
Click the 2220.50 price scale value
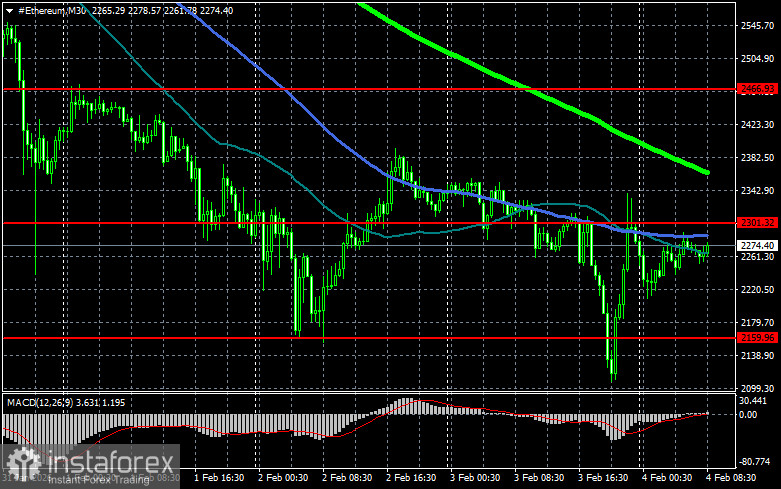tap(758, 289)
